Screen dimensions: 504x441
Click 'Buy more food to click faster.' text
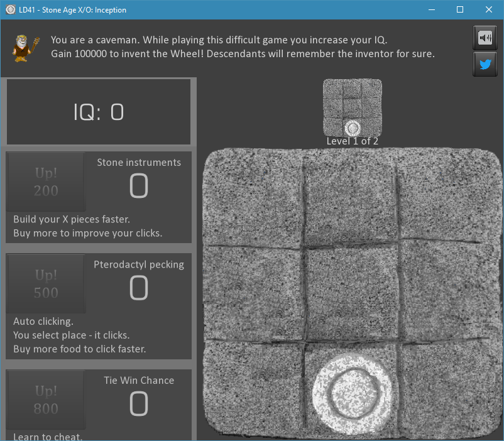pyautogui.click(x=79, y=349)
